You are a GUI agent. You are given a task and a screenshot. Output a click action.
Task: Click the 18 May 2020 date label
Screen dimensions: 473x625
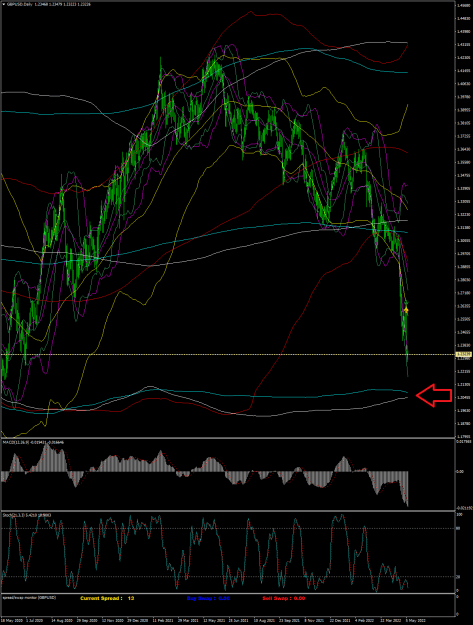pyautogui.click(x=12, y=621)
